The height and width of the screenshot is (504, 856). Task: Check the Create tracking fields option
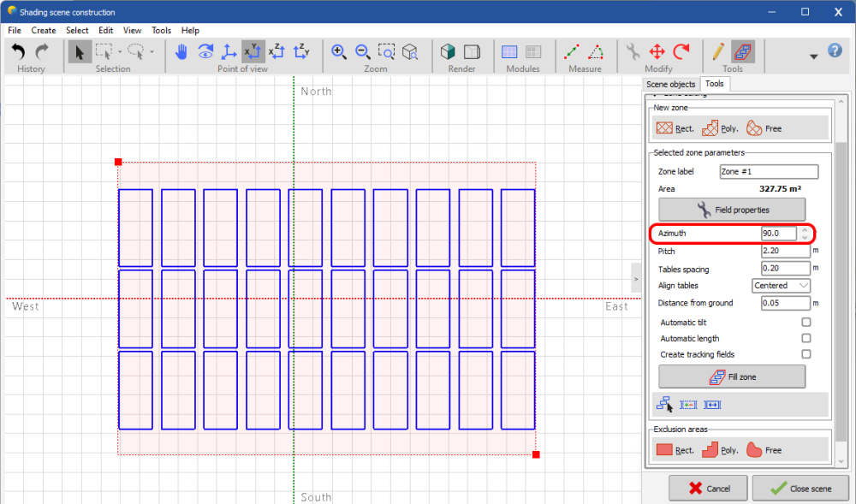pos(805,354)
